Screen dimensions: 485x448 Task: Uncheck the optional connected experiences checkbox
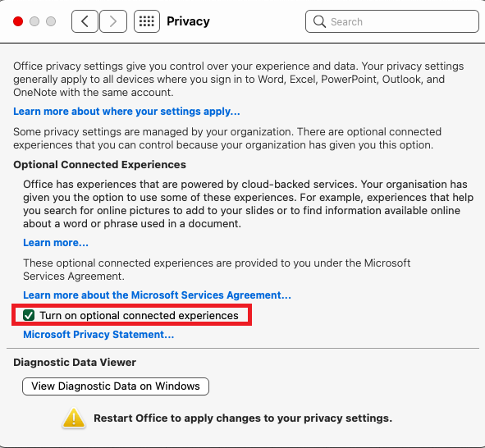(x=29, y=315)
